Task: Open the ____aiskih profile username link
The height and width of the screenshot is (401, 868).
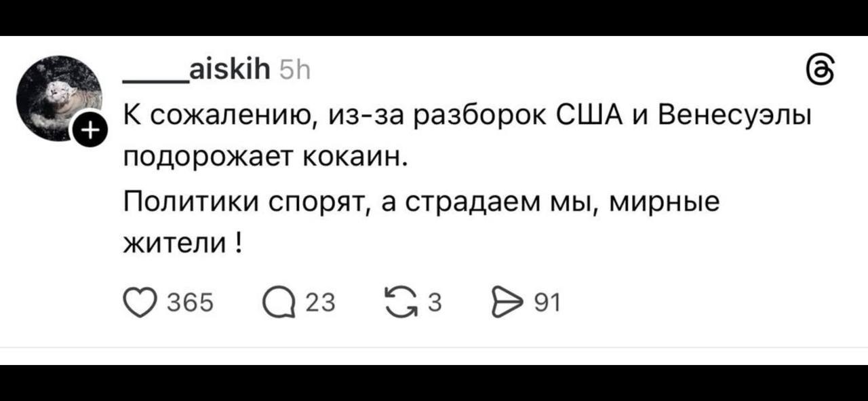Action: [197, 69]
